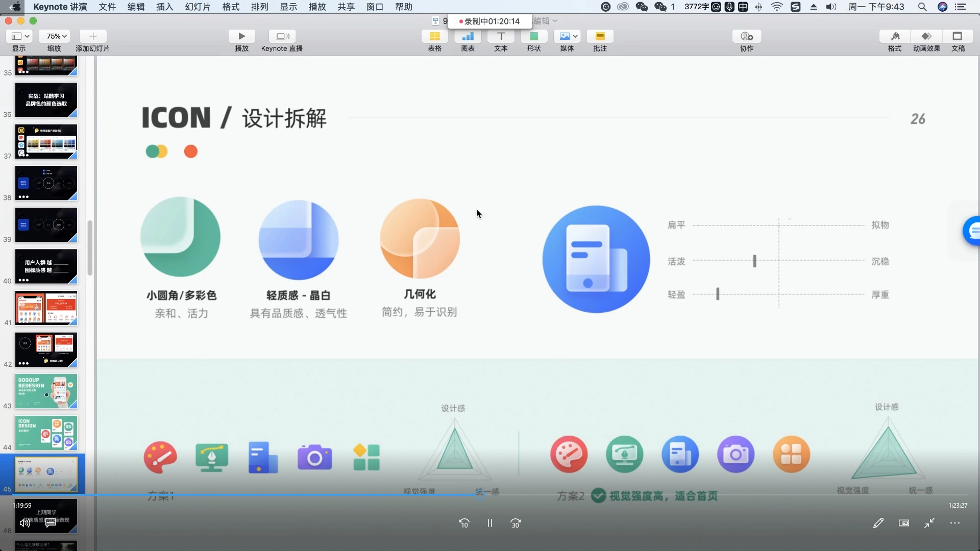This screenshot has height=551, width=980.
Task: Open the Collaborate icon
Action: [747, 36]
